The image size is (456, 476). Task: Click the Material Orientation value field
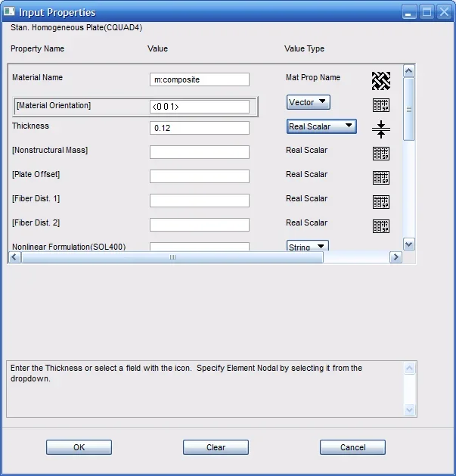(x=200, y=107)
